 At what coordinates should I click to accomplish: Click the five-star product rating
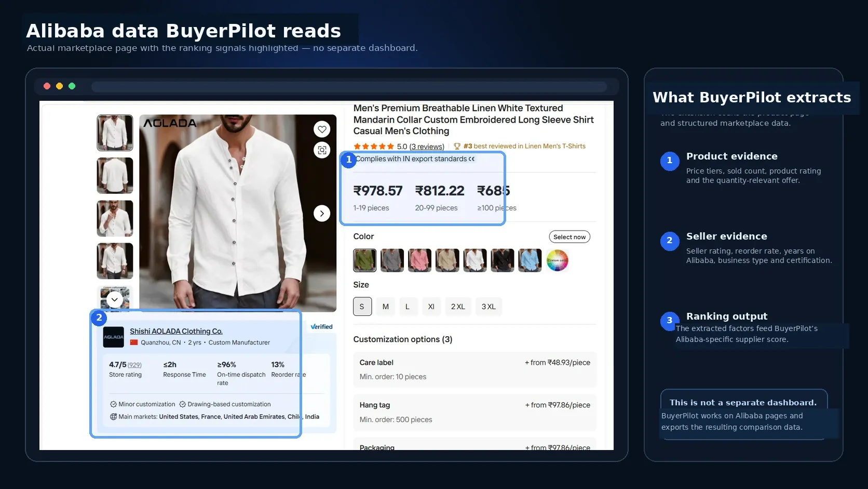tap(373, 147)
